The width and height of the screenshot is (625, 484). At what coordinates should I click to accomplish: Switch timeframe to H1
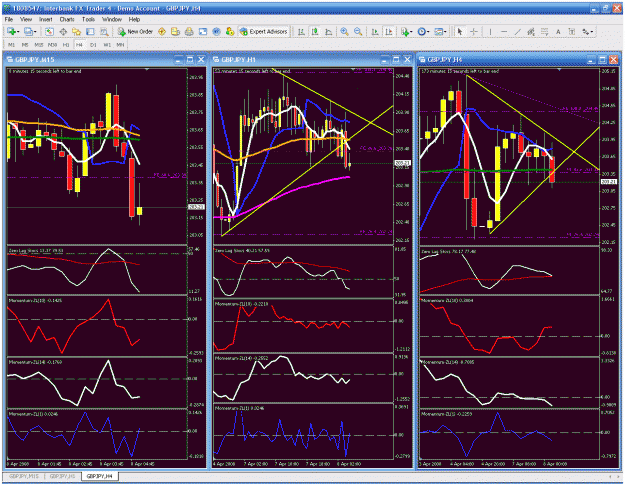pyautogui.click(x=66, y=45)
